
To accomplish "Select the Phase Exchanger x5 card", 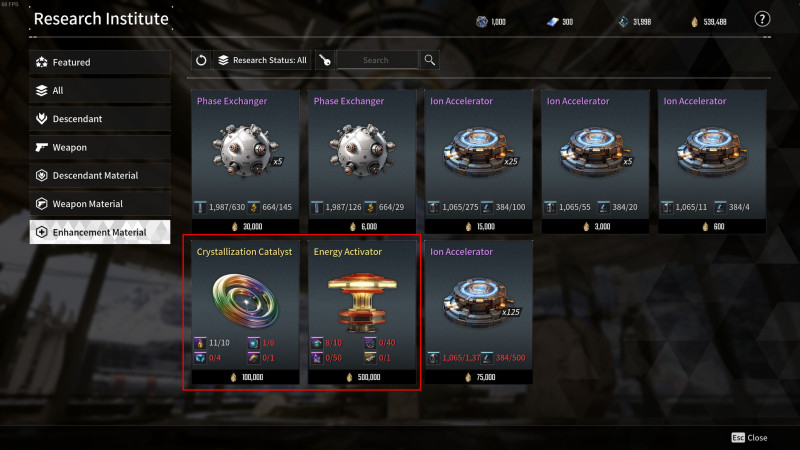I will 245,161.
